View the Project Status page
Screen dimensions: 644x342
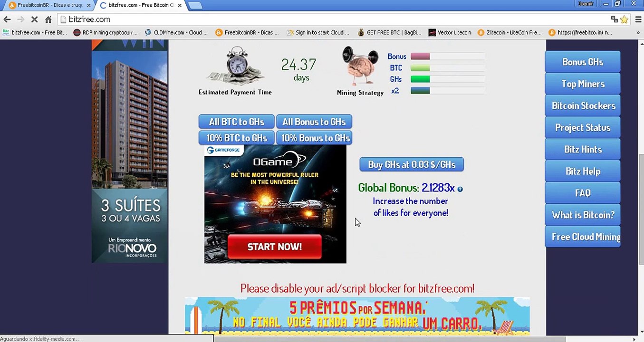coord(583,128)
